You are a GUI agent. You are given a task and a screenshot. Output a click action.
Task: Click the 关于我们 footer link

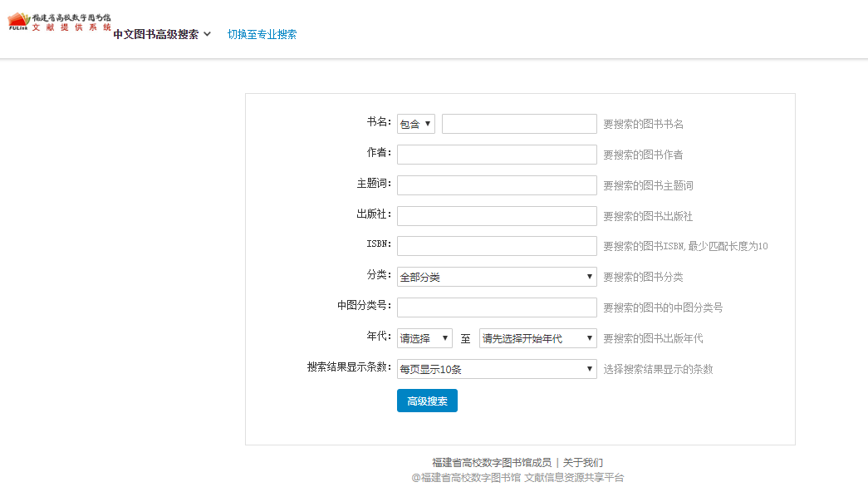tap(583, 463)
